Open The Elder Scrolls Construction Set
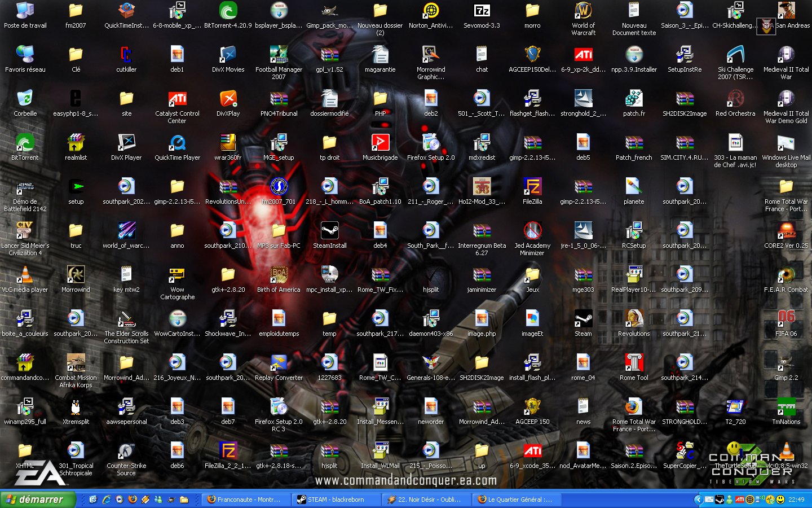Image resolution: width=812 pixels, height=508 pixels. pyautogui.click(x=127, y=327)
